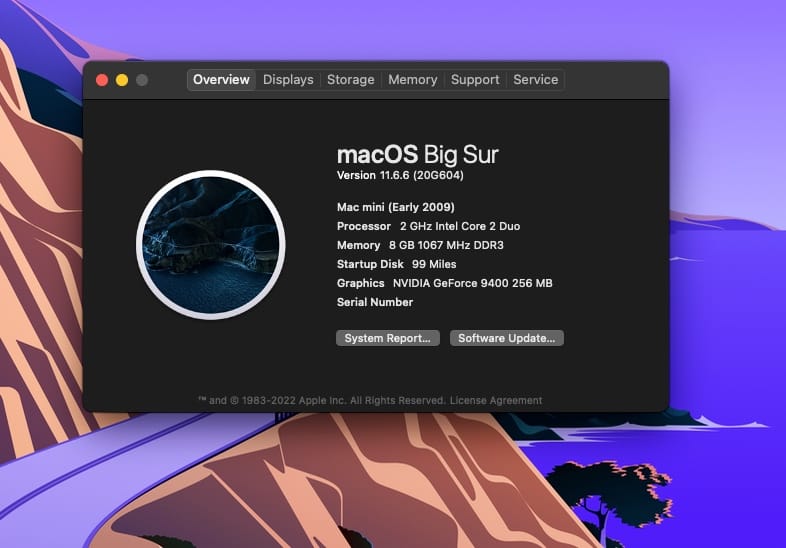The height and width of the screenshot is (548, 786).
Task: Click the Version 11.6.6 (20G604) text
Action: pos(400,175)
